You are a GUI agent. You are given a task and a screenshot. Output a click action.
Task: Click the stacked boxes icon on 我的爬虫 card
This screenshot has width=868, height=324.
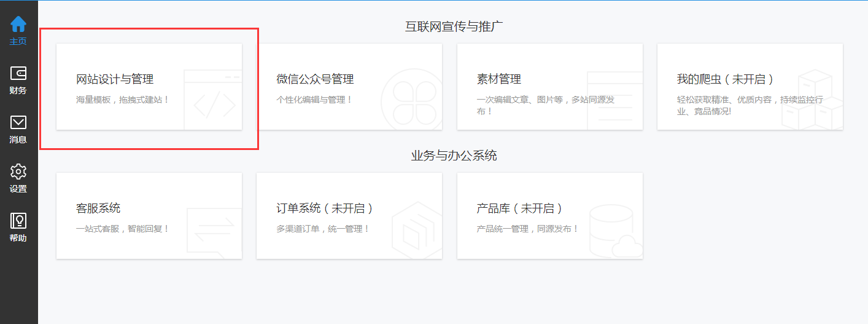coord(812,101)
